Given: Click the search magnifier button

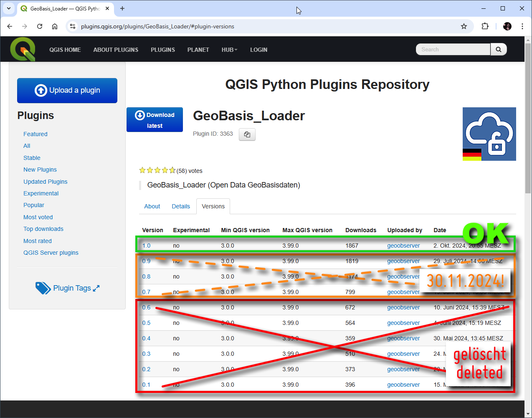Looking at the screenshot, I should click(498, 49).
